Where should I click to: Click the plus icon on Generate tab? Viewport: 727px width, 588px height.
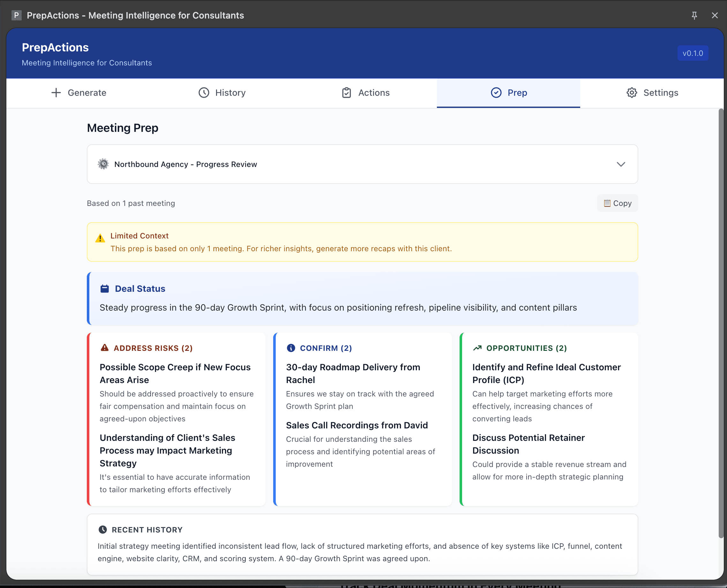[x=56, y=93]
